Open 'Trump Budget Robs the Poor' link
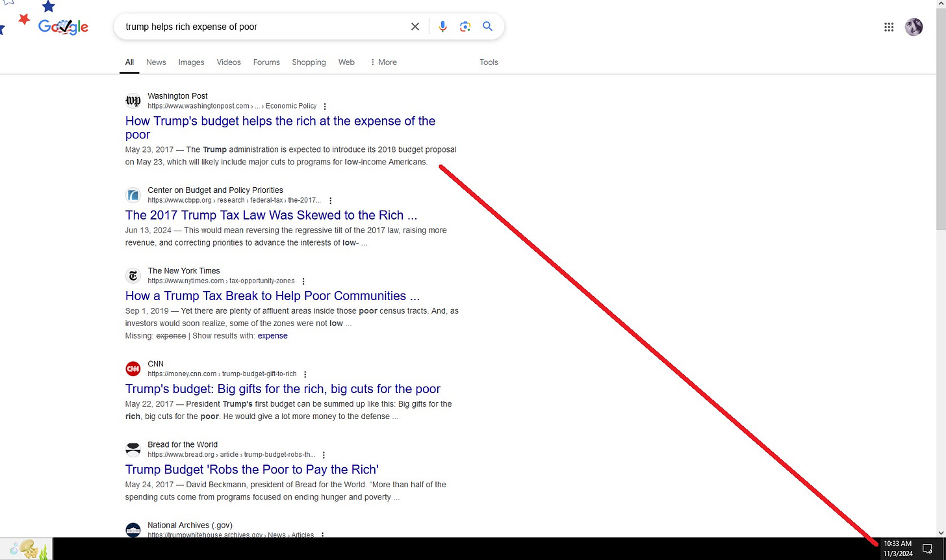 point(251,469)
